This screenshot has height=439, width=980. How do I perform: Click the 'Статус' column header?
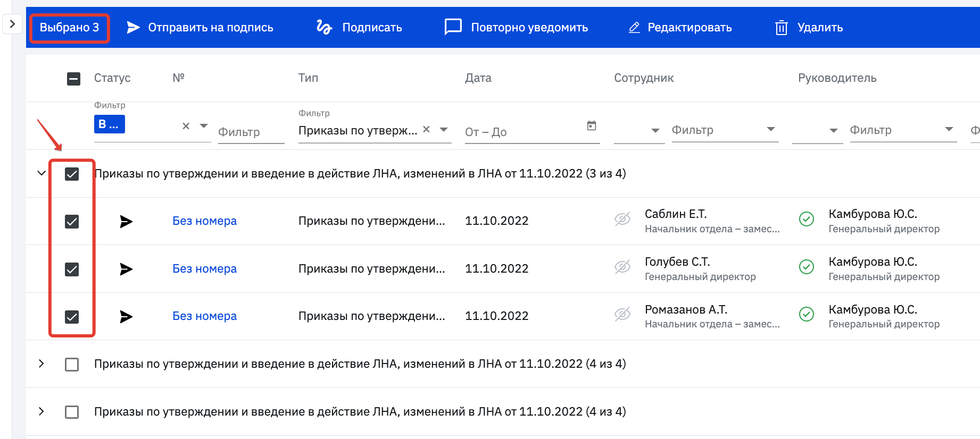pos(112,78)
